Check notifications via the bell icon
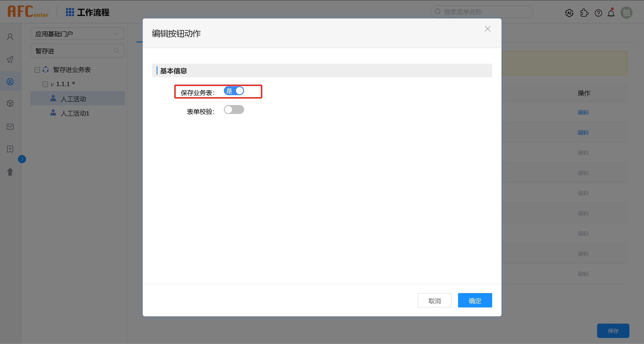The image size is (644, 344). coord(611,13)
